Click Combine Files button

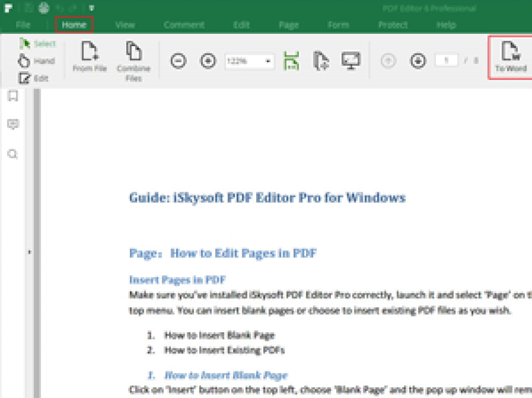[134, 61]
